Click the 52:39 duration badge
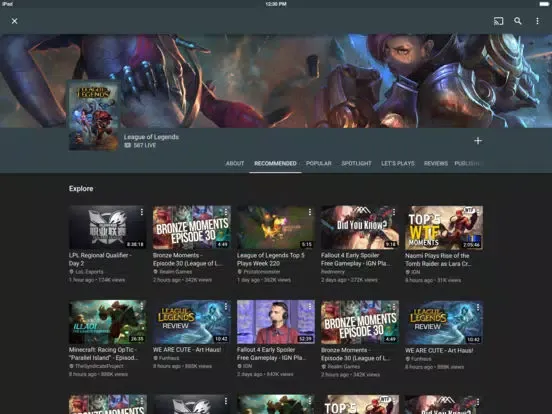 pyautogui.click(x=305, y=339)
